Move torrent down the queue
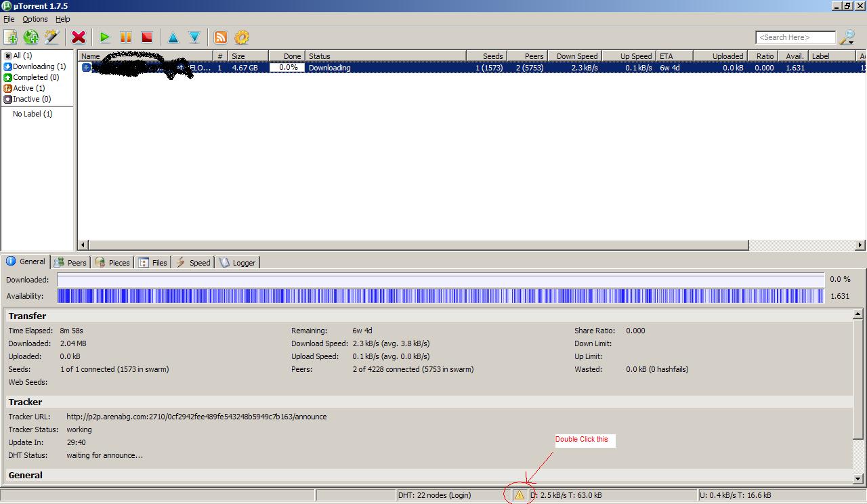Image resolution: width=867 pixels, height=504 pixels. [x=194, y=37]
